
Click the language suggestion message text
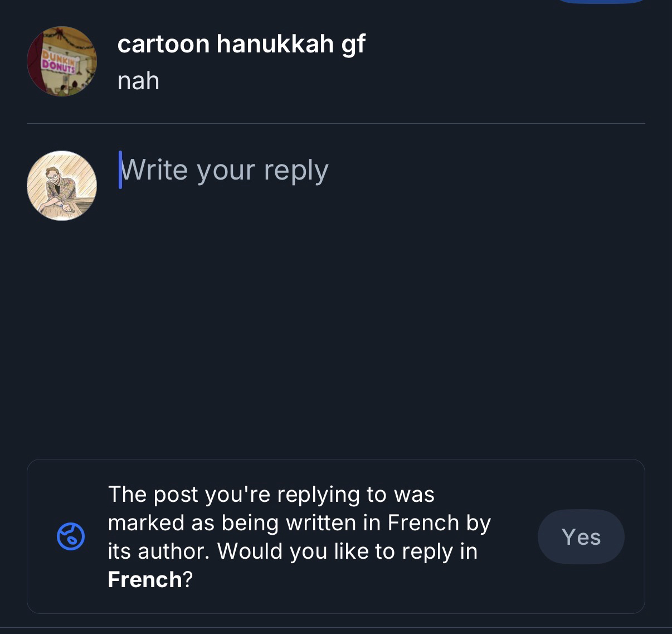[299, 536]
